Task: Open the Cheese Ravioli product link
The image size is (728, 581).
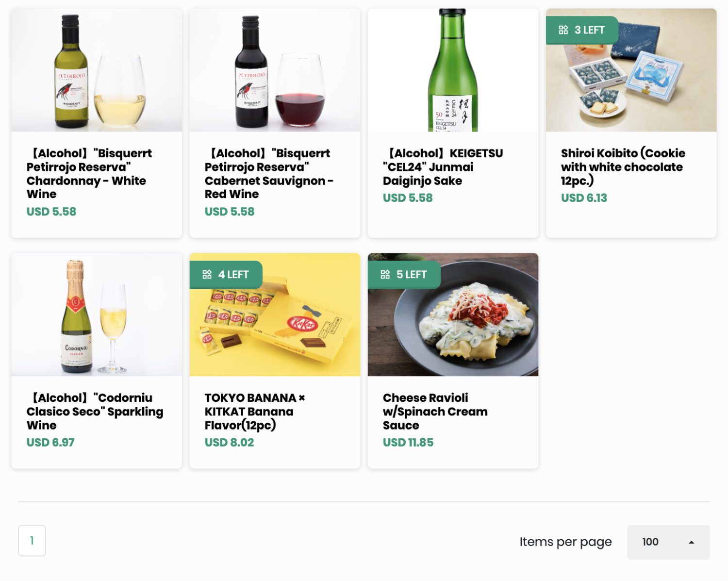Action: click(x=435, y=412)
